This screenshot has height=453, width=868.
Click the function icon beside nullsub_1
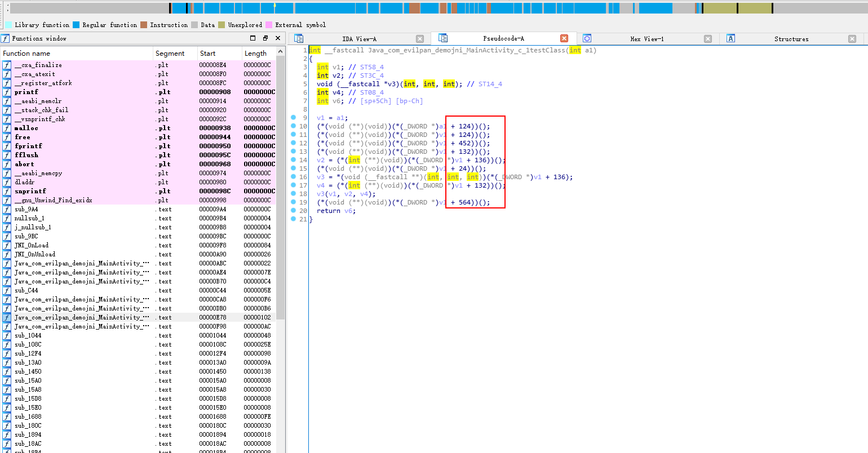click(7, 218)
